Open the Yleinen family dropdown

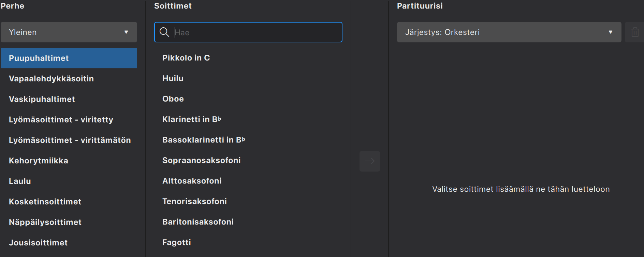click(69, 32)
